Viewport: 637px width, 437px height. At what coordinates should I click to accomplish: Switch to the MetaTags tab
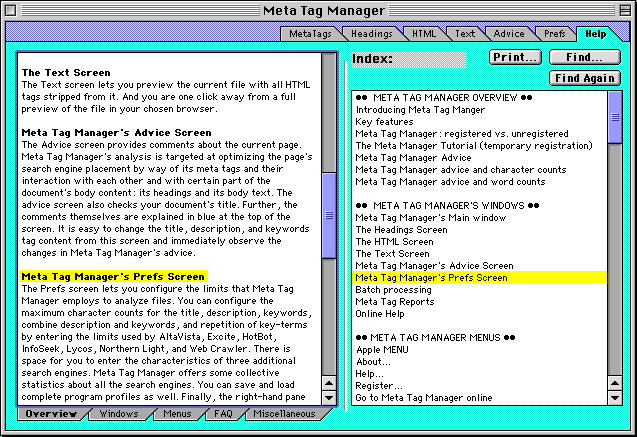pos(310,34)
